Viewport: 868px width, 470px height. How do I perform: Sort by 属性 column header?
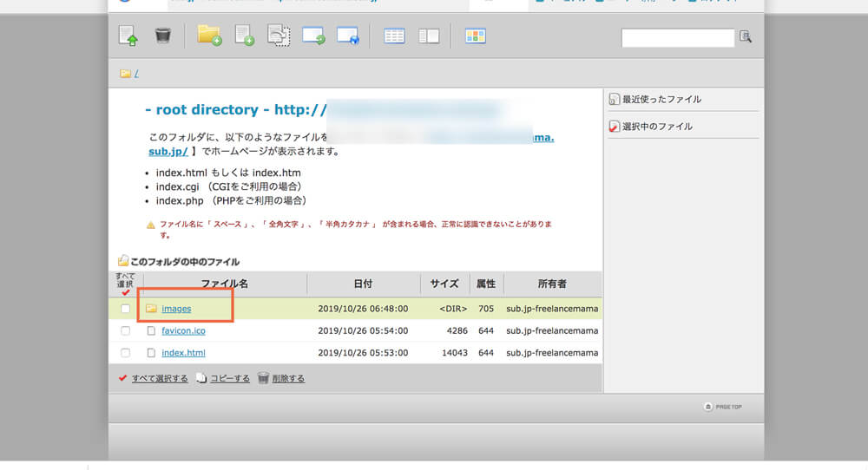(486, 284)
